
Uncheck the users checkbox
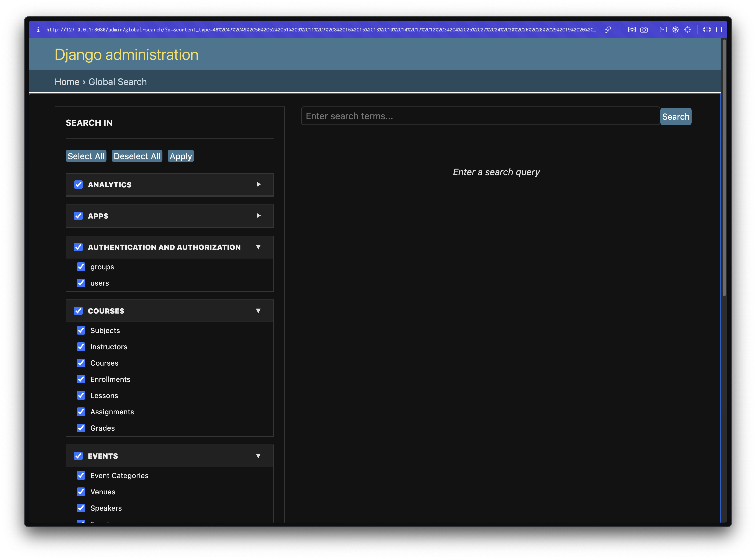[x=81, y=283]
